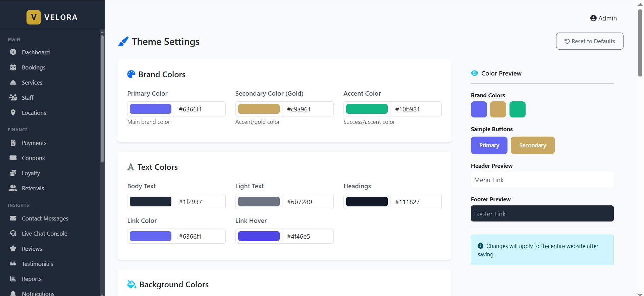Open the Accent Color green swatch

[x=367, y=109]
